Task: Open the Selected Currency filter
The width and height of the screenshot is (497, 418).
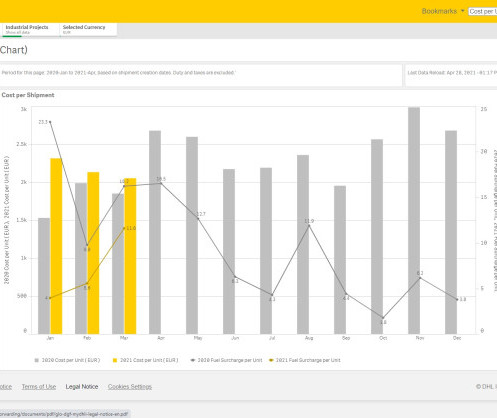Action: [x=88, y=29]
